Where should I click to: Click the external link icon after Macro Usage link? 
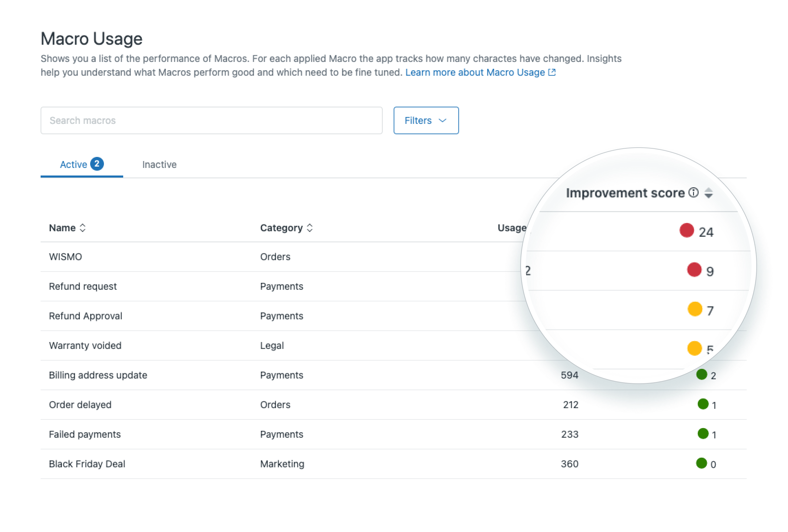point(552,72)
